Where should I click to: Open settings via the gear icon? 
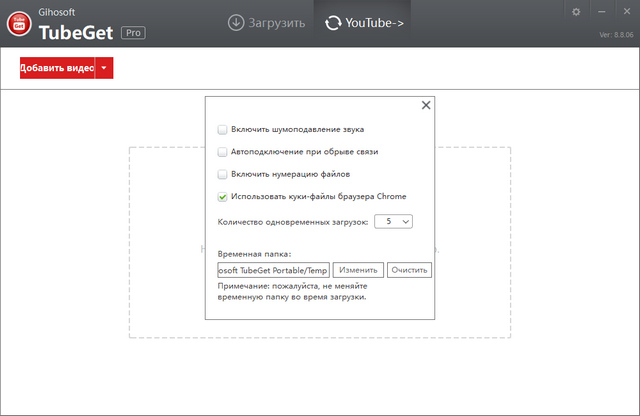point(575,12)
